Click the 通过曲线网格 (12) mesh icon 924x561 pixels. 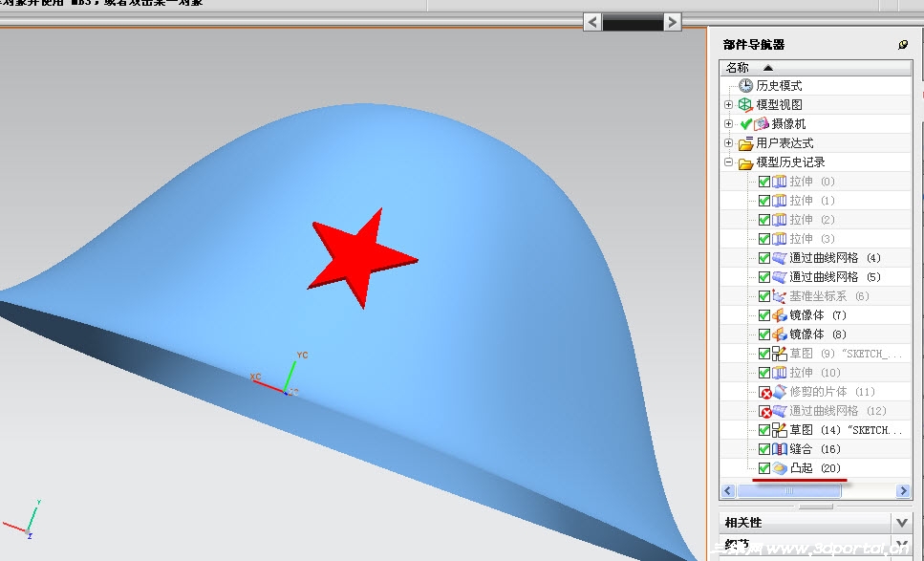click(x=780, y=411)
